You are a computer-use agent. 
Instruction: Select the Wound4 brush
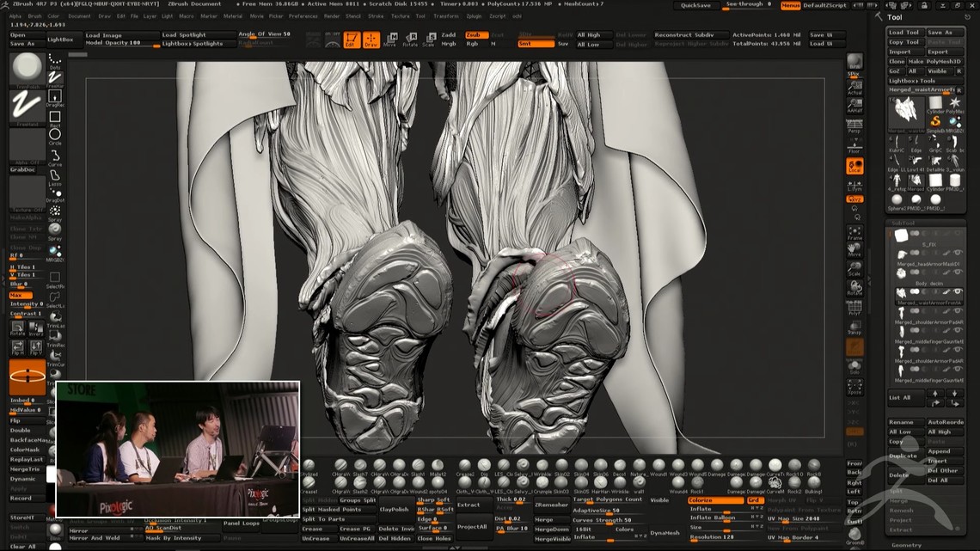678,484
